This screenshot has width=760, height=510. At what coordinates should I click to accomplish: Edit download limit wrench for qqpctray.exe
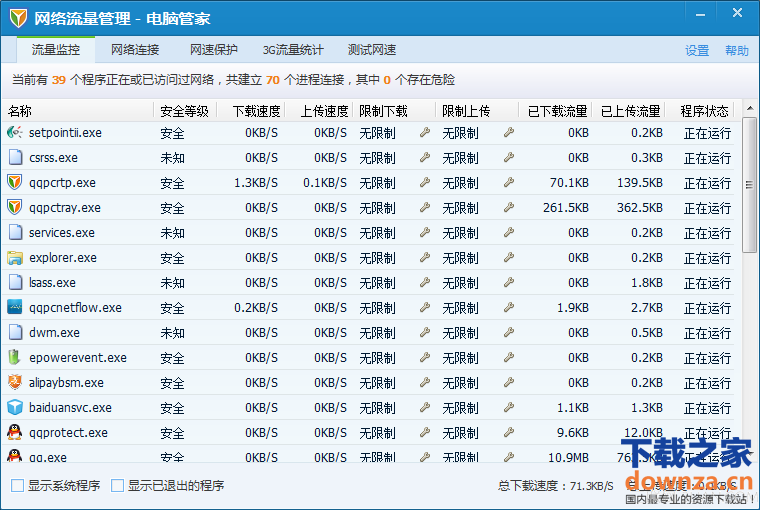[x=425, y=207]
